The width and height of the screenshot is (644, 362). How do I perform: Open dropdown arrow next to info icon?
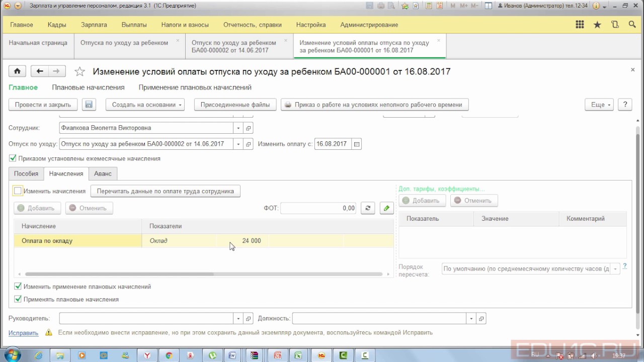604,6
